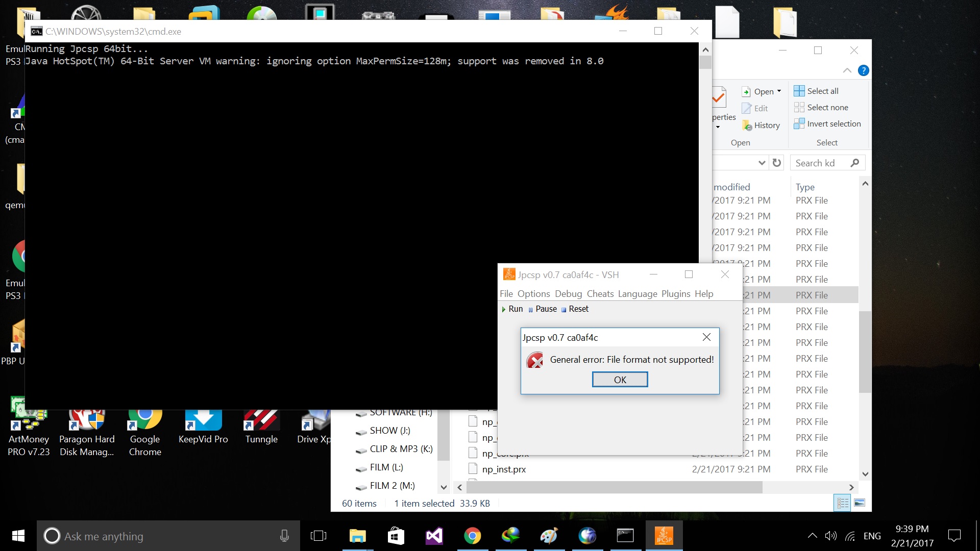The width and height of the screenshot is (980, 551).
Task: Collapse the Explorer ribbon chevron
Action: click(x=847, y=70)
